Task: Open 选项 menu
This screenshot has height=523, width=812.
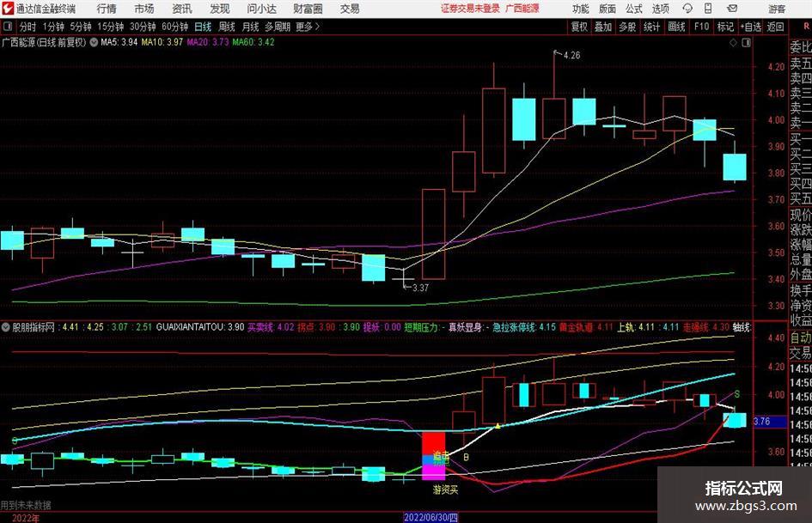Action: coord(660,9)
